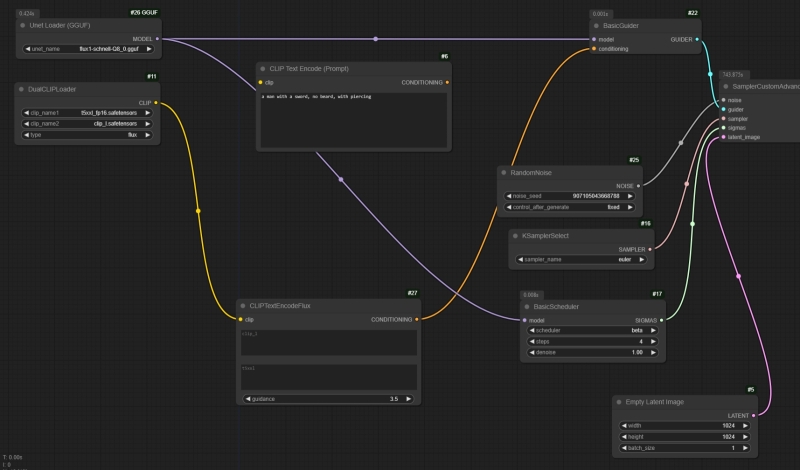Click the SIGMAS output socket on BasicScheduler

662,320
